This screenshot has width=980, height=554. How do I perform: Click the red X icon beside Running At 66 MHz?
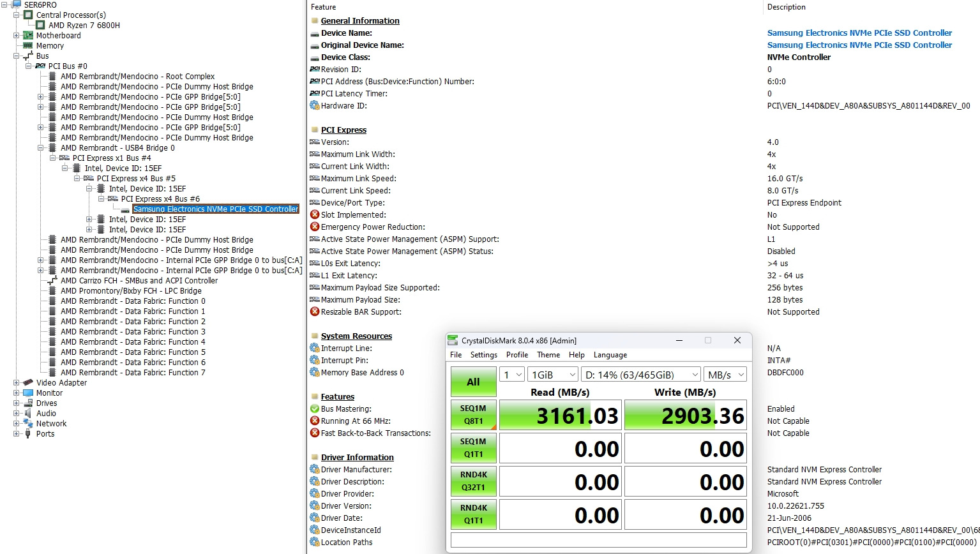315,421
